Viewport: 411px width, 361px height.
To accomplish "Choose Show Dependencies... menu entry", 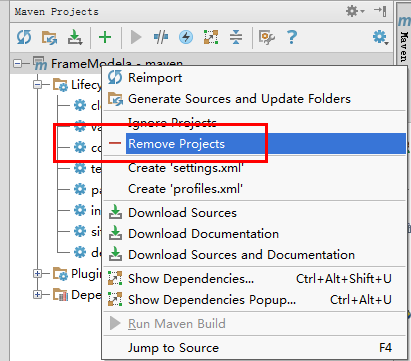I will [x=255, y=279].
